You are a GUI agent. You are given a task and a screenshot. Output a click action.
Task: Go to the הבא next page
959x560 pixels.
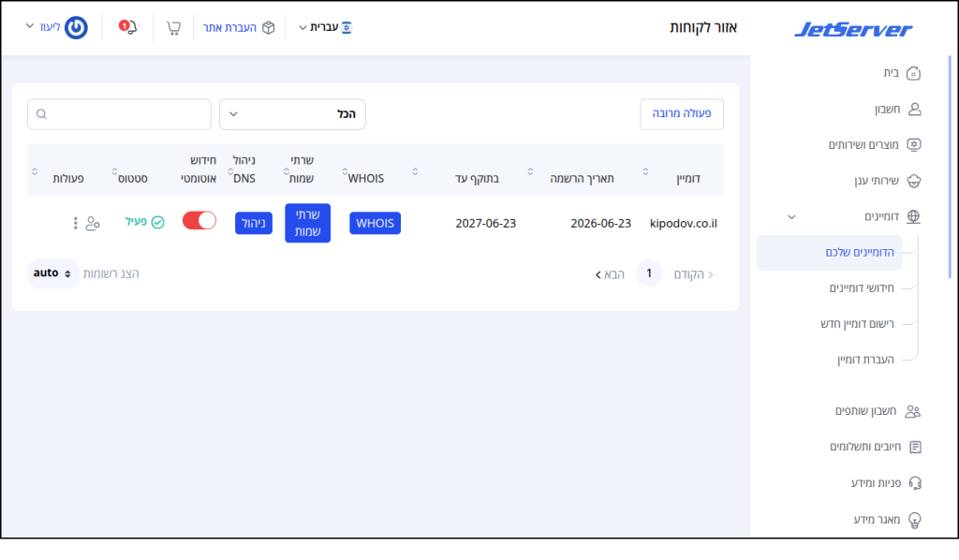610,274
